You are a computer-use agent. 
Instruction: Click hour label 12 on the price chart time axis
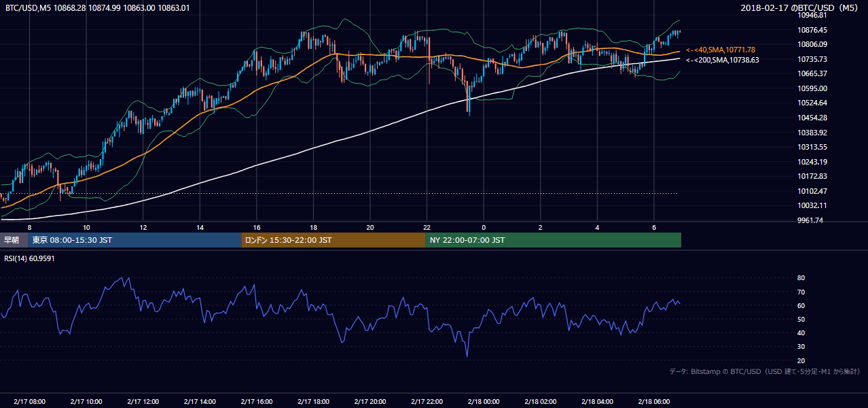point(143,227)
